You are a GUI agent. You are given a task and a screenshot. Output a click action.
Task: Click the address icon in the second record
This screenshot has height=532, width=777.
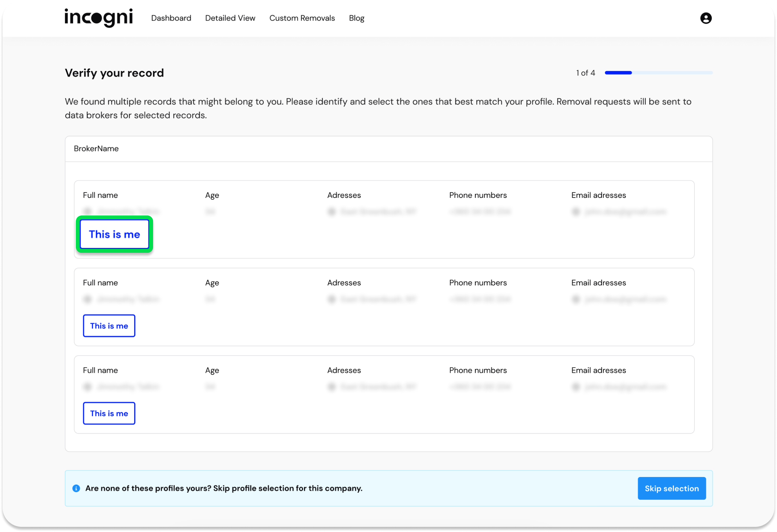(331, 299)
